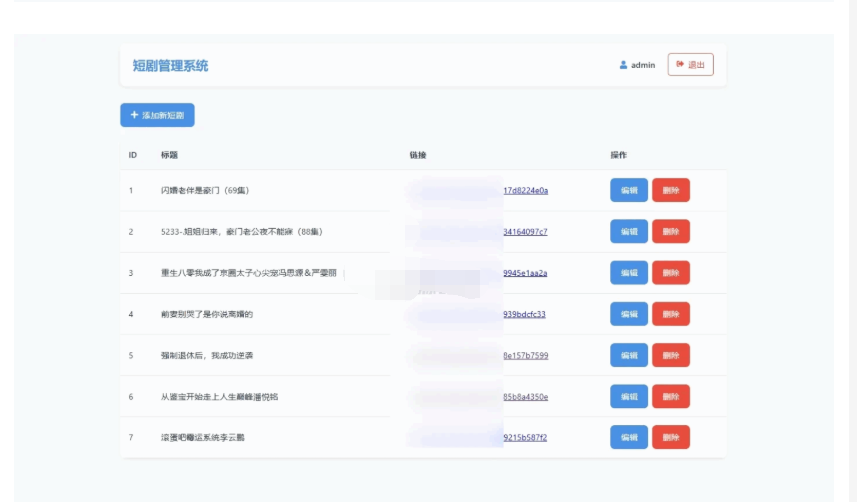857x502 pixels.
Task: Edit row 7 滚蛋吧霉运系统
Action: [629, 437]
